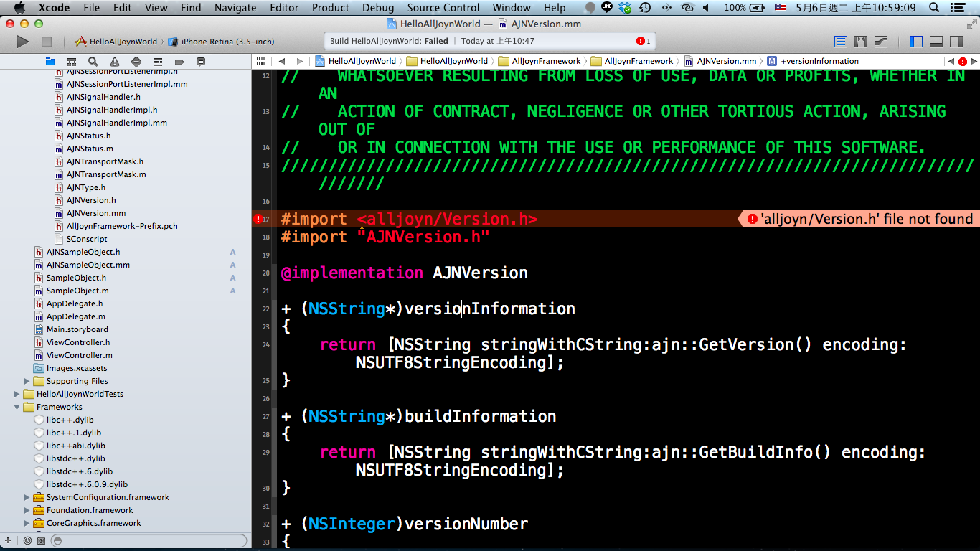Open the Editor menu
980x551 pixels.
[x=284, y=8]
